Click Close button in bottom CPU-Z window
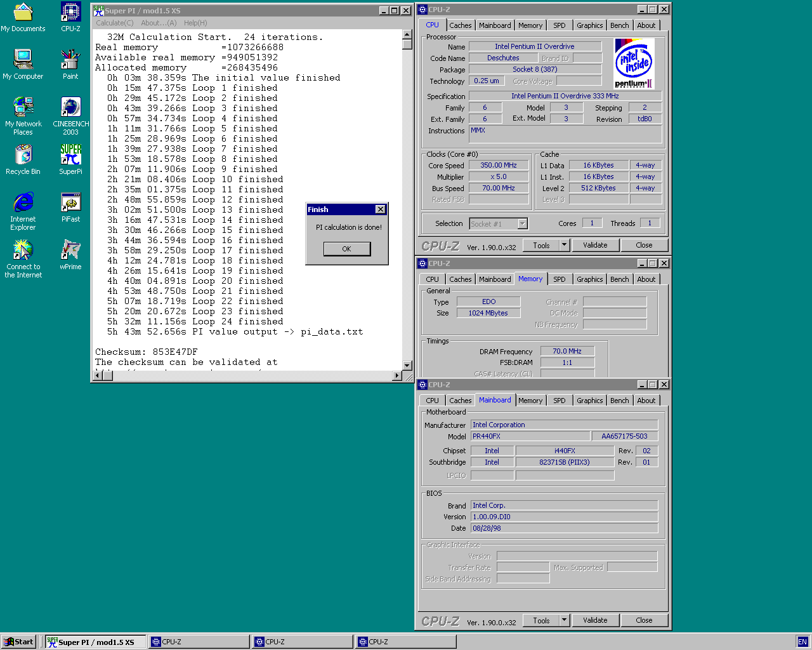The image size is (812, 650). 644,620
